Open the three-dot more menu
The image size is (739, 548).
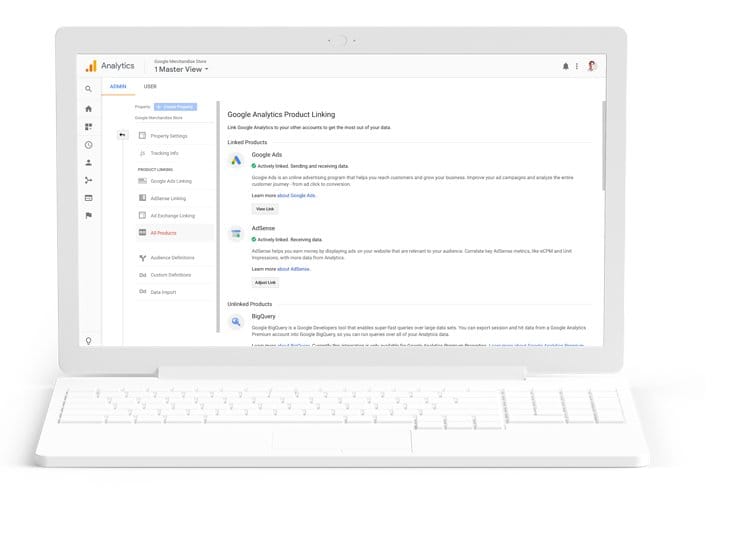[x=577, y=66]
